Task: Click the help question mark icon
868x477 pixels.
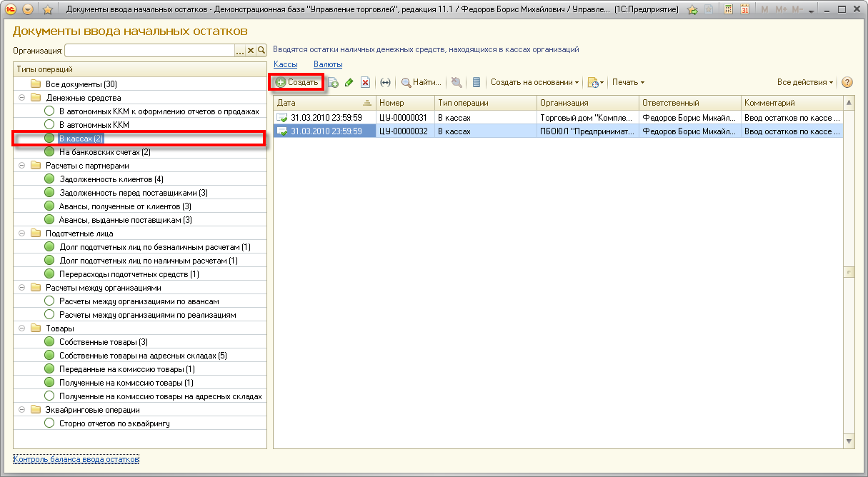Action: tap(847, 82)
